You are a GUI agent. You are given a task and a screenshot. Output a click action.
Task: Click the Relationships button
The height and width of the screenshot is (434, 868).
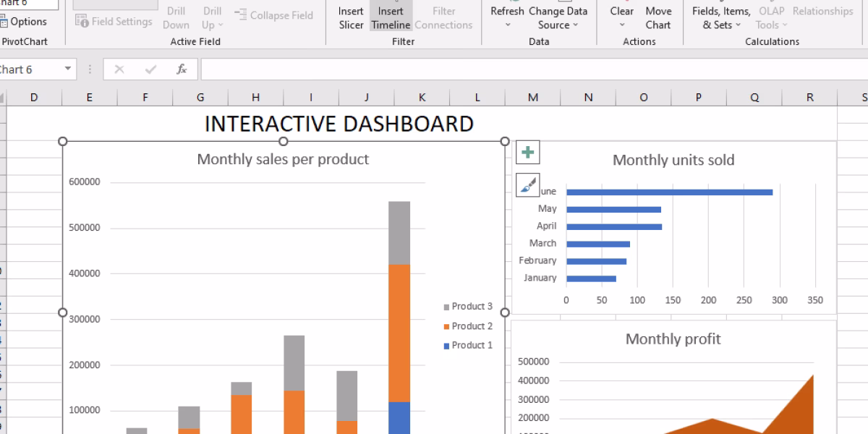tap(822, 11)
